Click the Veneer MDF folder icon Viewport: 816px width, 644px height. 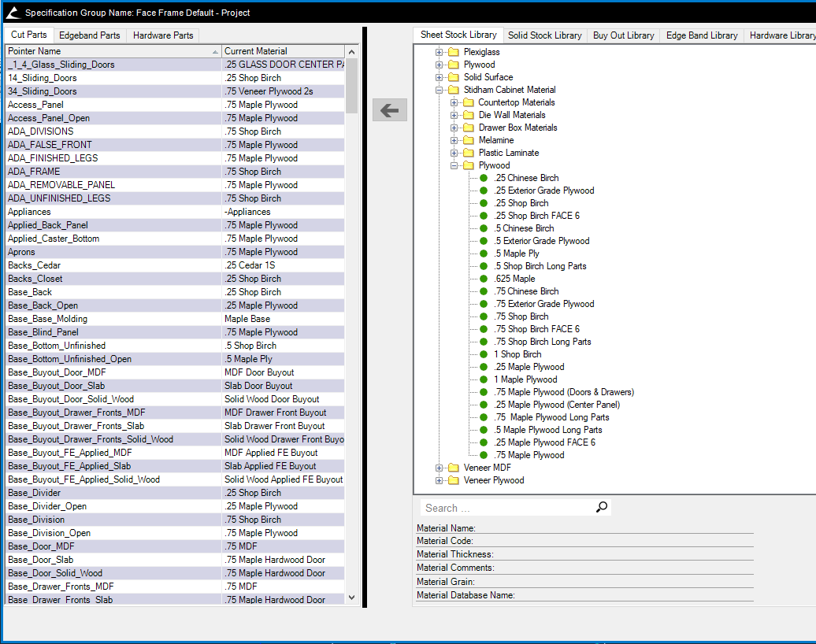pyautogui.click(x=454, y=468)
